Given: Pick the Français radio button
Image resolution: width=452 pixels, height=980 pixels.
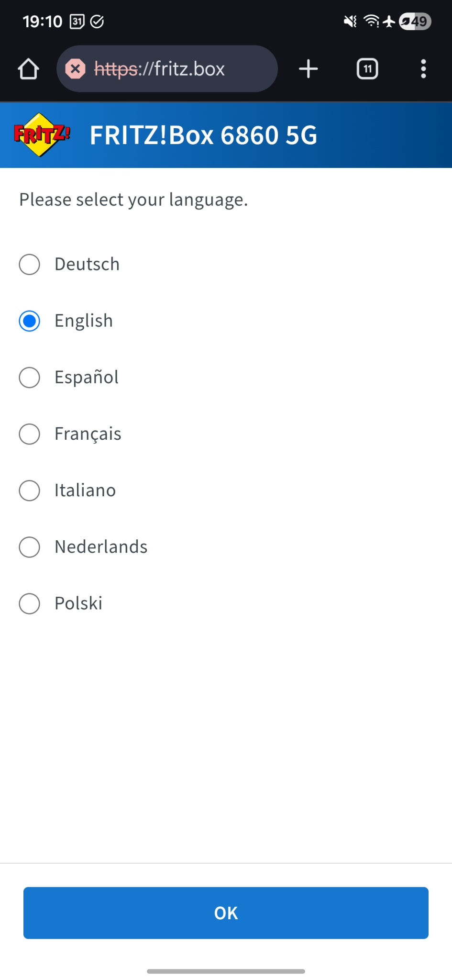Looking at the screenshot, I should pos(30,434).
